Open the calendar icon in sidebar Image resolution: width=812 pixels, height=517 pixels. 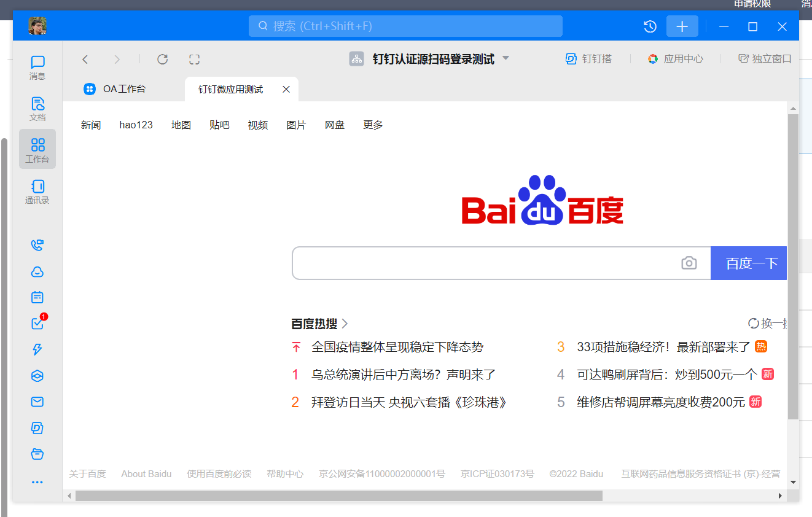pyautogui.click(x=37, y=297)
